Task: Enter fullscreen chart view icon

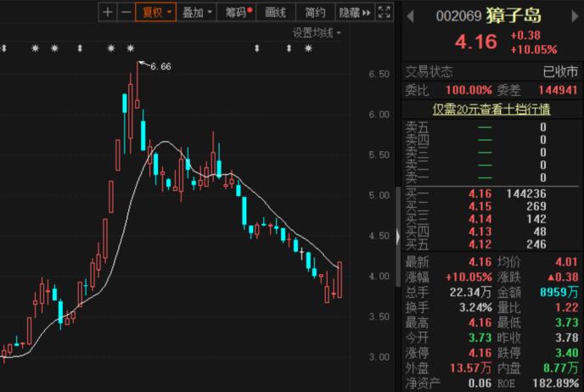Action: click(384, 12)
